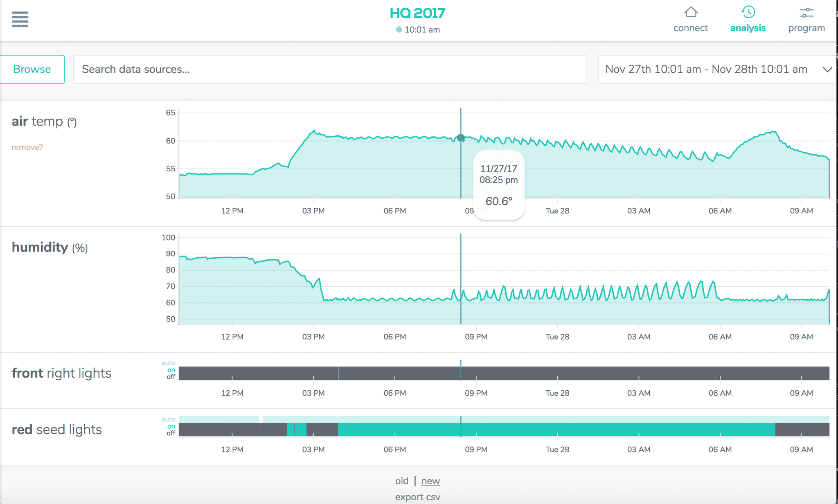Click the air temp data point marker
This screenshot has height=504, width=838.
coord(461,138)
